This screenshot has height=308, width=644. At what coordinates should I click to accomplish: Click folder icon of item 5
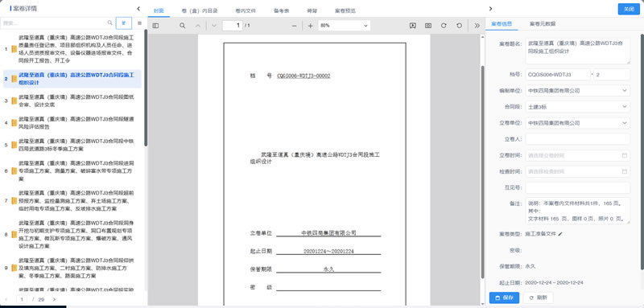14,146
